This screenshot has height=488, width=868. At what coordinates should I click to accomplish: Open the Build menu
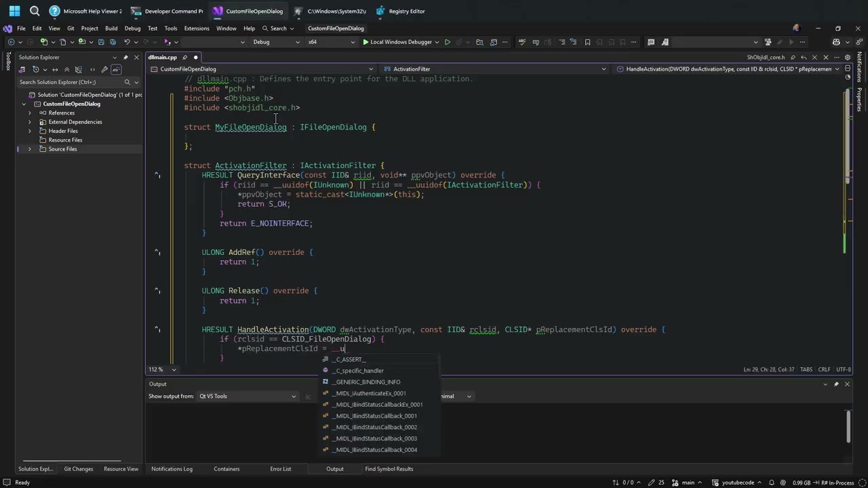(111, 28)
